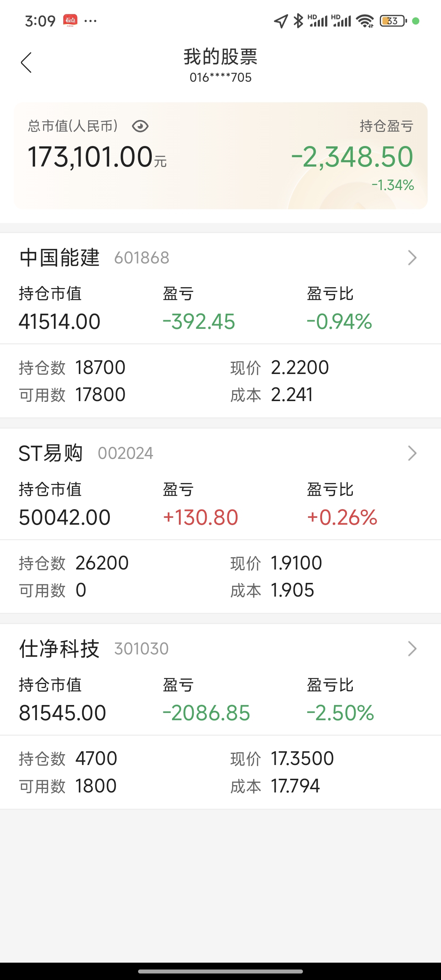441x980 pixels.
Task: Tap the masked account number 016****705
Action: (x=220, y=78)
